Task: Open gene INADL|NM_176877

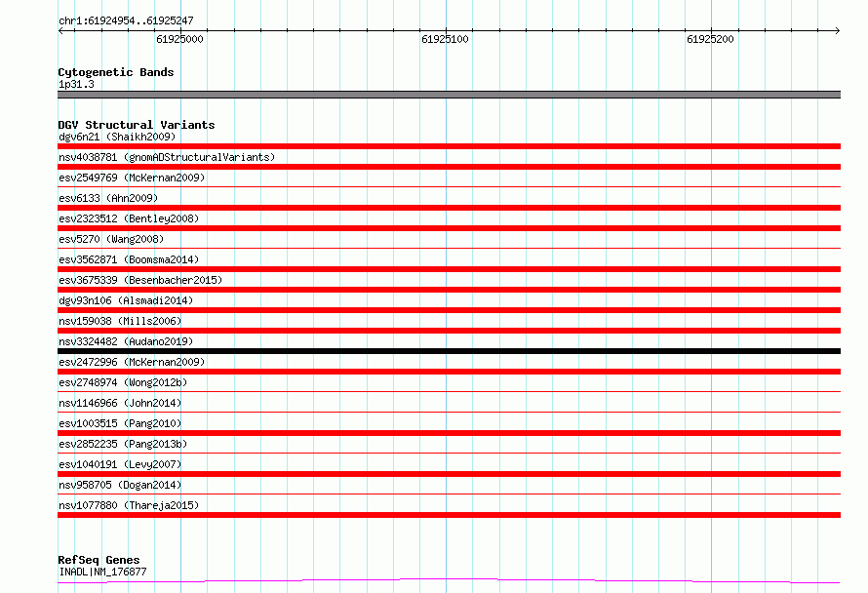Action: click(102, 572)
